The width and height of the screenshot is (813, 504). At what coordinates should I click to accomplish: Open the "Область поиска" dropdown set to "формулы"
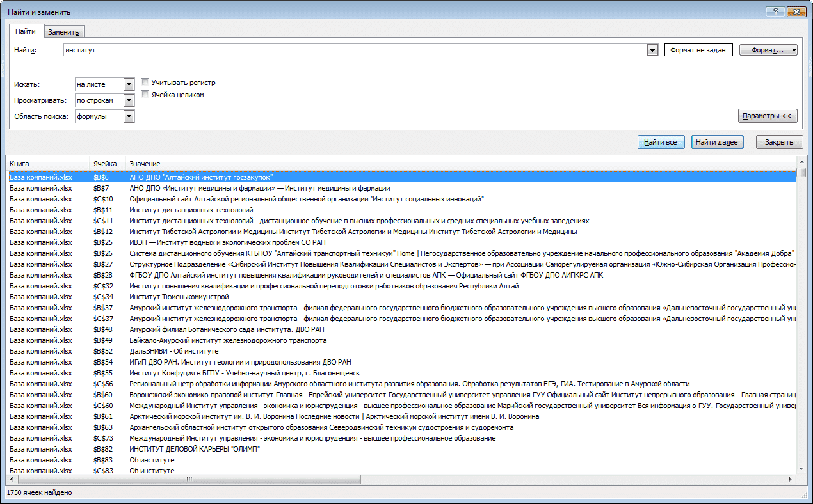tap(104, 116)
